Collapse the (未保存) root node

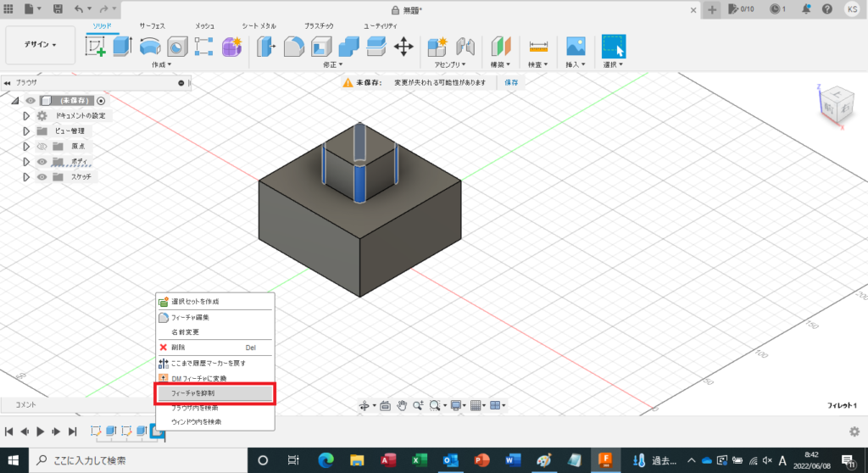click(15, 101)
